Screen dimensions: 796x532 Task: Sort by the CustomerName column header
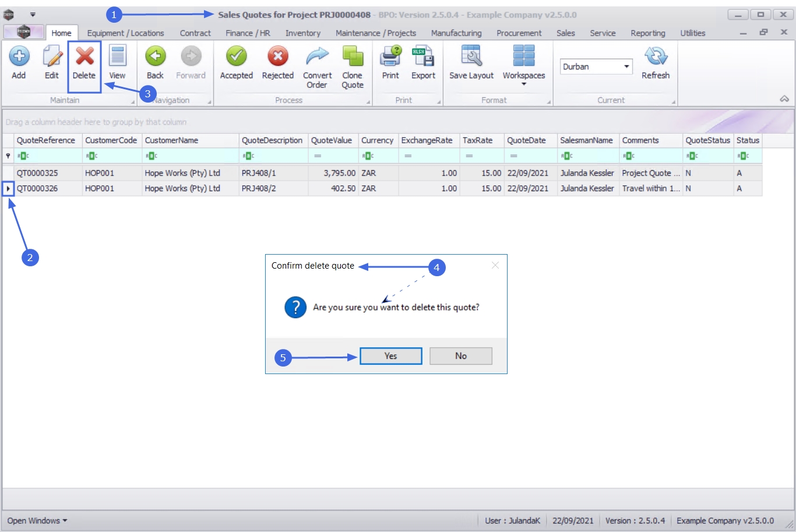(x=191, y=140)
